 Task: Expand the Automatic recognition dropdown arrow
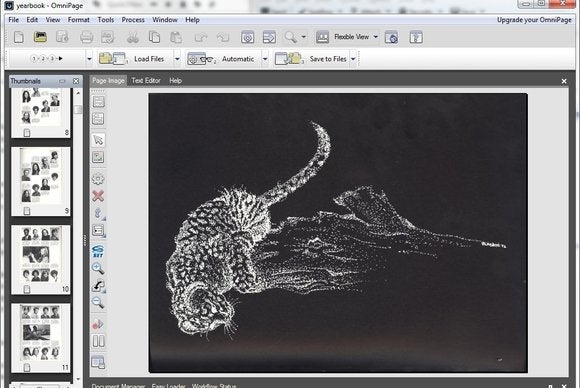point(265,59)
